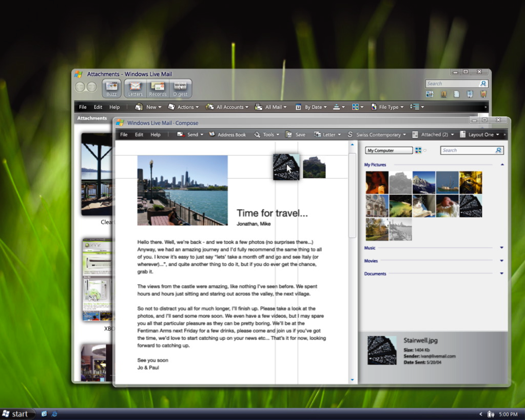The width and height of the screenshot is (525, 420).
Task: Show hidden tray icons with the arrow
Action: (x=481, y=414)
